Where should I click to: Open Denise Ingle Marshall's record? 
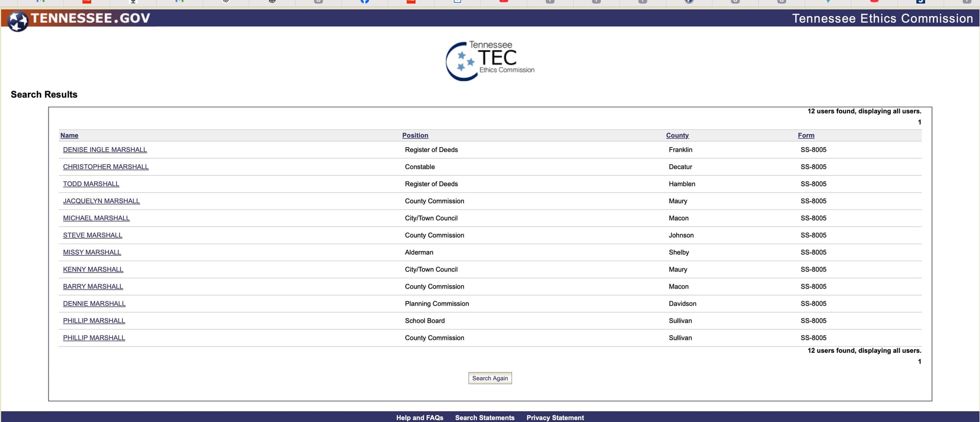105,150
